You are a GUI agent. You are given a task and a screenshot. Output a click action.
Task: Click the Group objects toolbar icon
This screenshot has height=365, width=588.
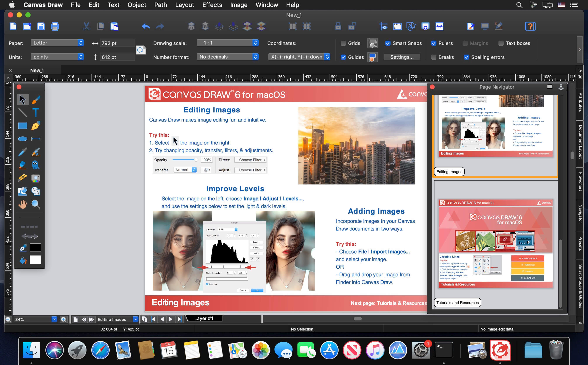pos(292,26)
